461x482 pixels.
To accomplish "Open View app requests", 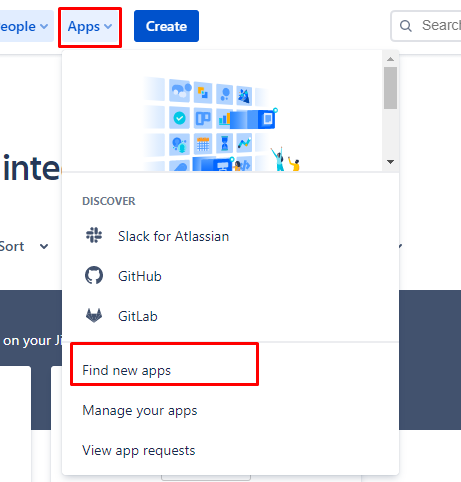I will pos(139,450).
